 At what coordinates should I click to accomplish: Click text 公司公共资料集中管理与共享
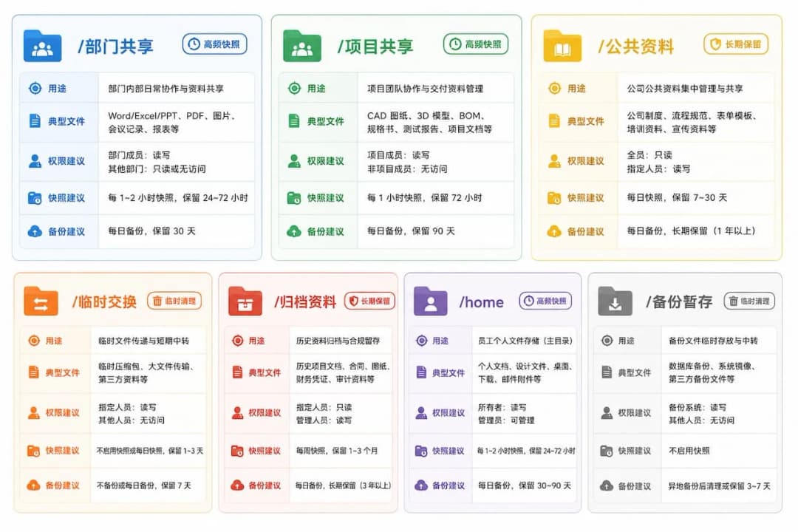tap(685, 89)
